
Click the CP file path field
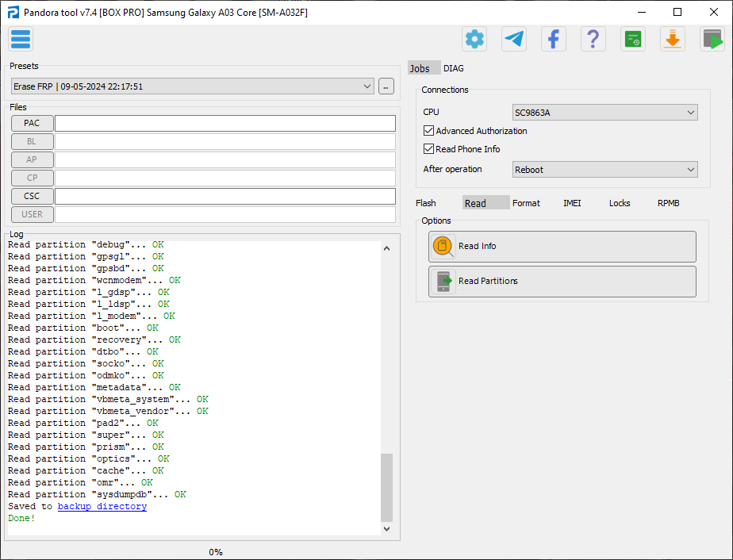225,178
